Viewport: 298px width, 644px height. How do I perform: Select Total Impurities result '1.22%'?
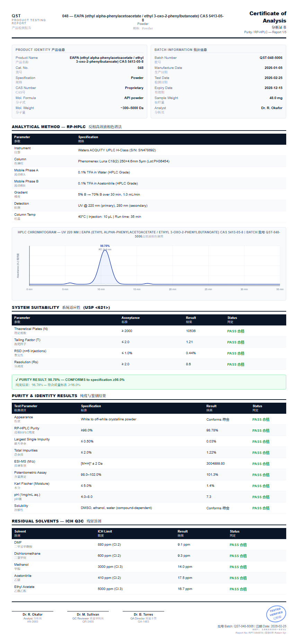(211, 453)
